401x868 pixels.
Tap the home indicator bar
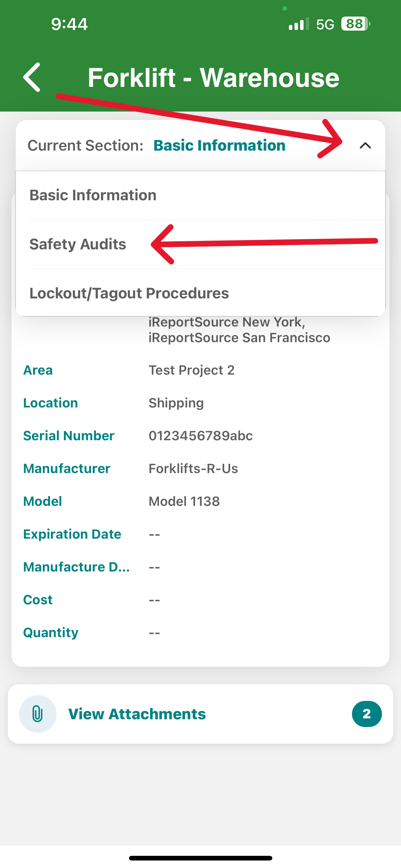200,858
